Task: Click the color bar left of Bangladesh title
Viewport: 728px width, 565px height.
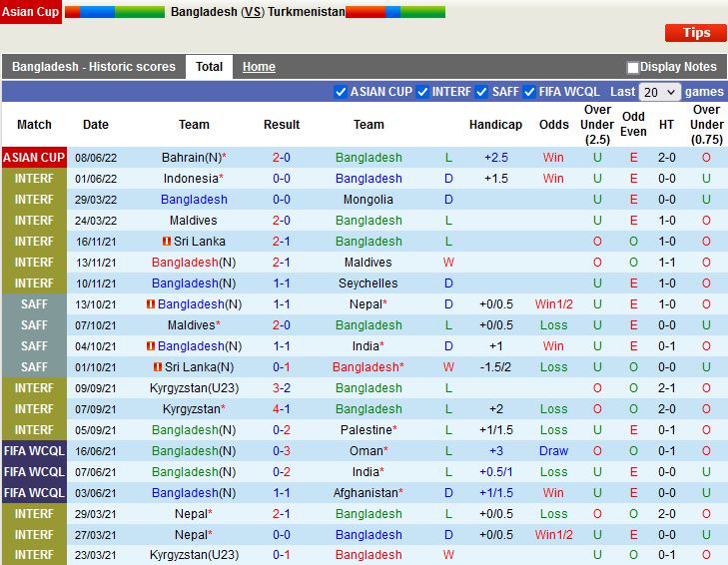Action: [x=115, y=12]
